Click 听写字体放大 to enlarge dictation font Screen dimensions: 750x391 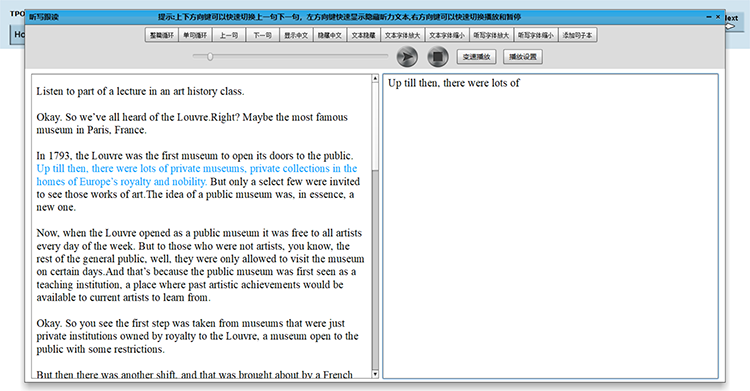pyautogui.click(x=491, y=35)
